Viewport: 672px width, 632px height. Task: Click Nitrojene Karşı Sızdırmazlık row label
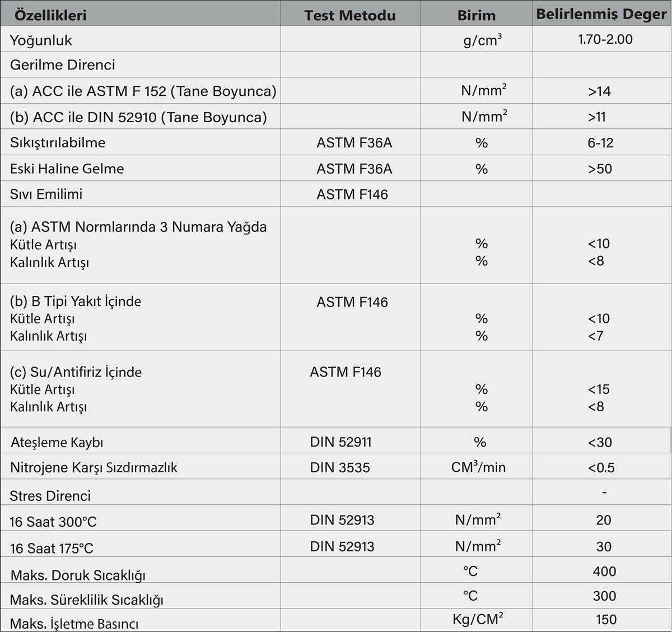[x=94, y=467]
